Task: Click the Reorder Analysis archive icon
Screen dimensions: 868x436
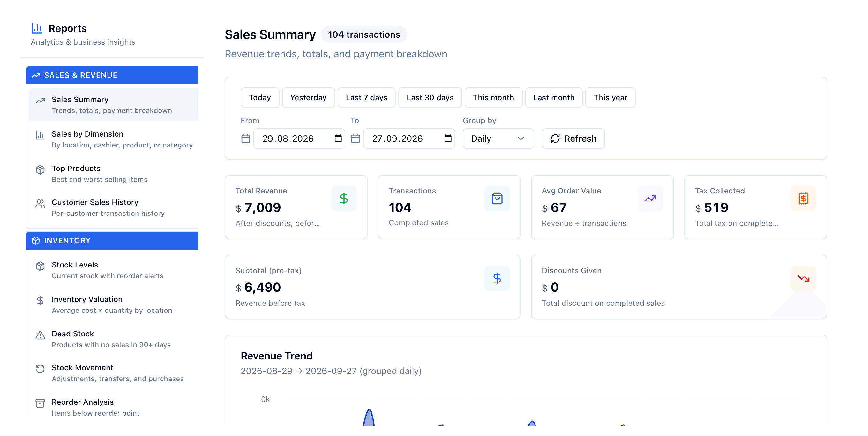Action: click(40, 403)
